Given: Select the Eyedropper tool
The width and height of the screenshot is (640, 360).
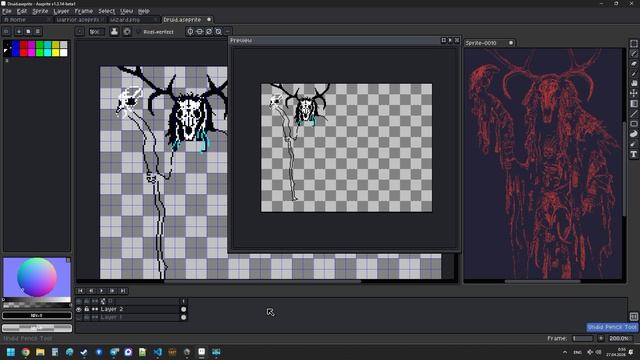Looking at the screenshot, I should (x=633, y=73).
